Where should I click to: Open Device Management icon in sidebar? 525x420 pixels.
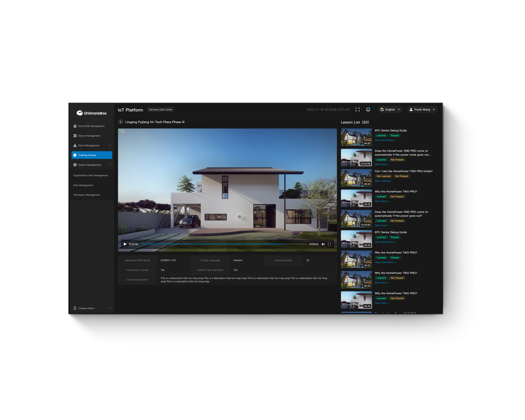[x=75, y=136]
